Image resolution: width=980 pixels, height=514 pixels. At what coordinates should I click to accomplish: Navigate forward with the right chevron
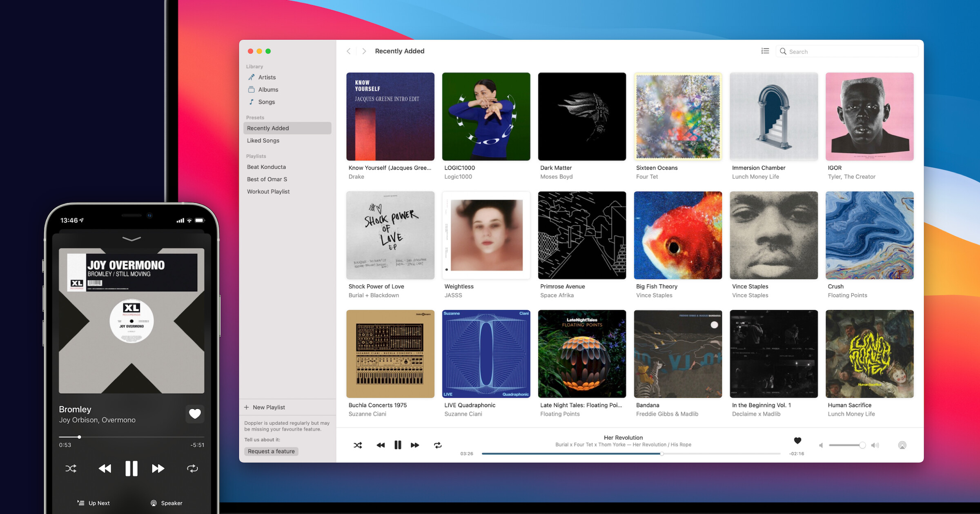click(x=364, y=51)
